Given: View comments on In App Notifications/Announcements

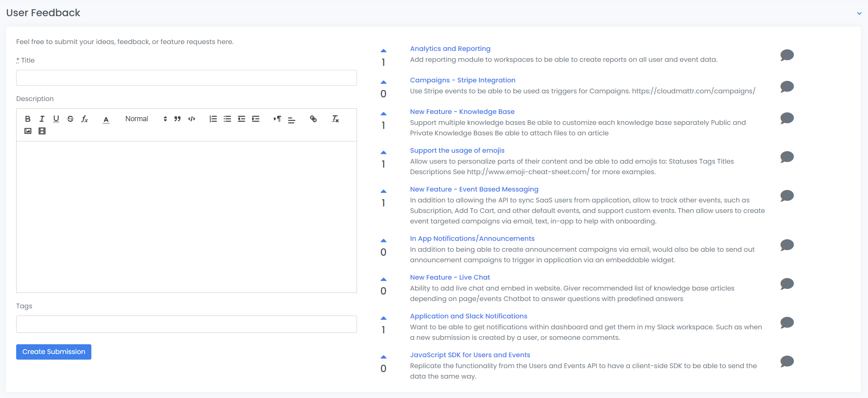Looking at the screenshot, I should click(787, 245).
